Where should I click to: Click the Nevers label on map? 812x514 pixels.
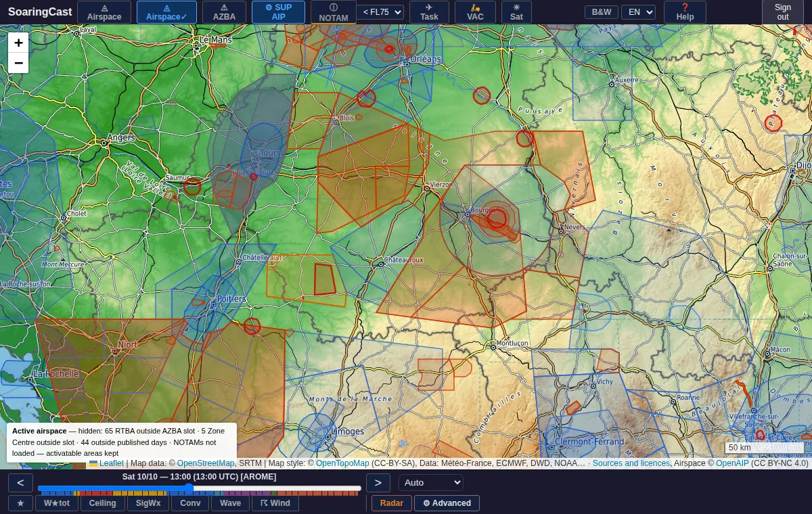click(x=574, y=227)
